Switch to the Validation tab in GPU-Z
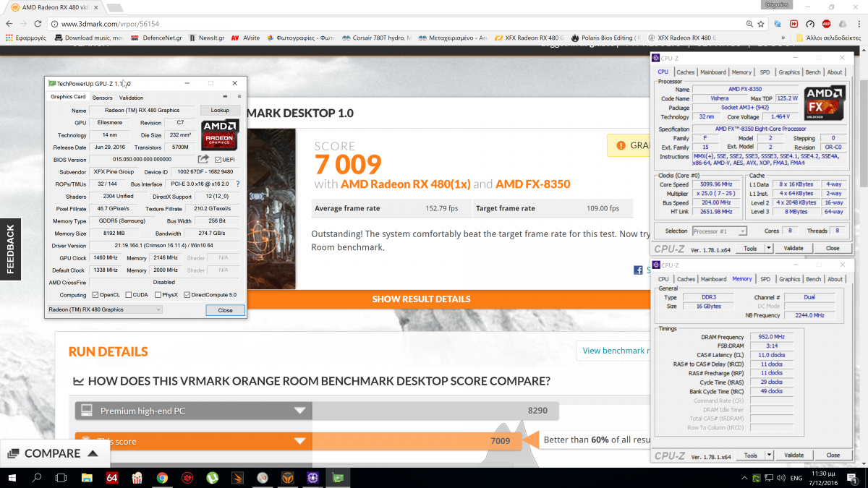868x488 pixels. (x=132, y=98)
